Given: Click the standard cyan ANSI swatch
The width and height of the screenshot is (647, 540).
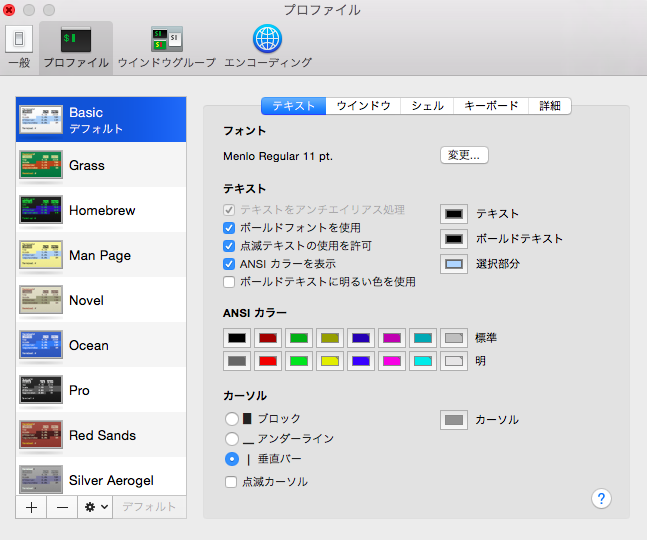Looking at the screenshot, I should click(423, 338).
